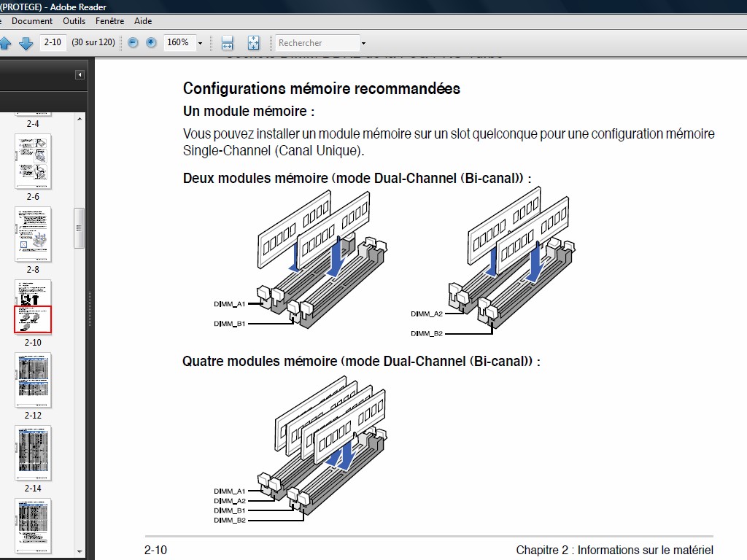
Task: Click the Rechercher search field
Action: click(x=317, y=43)
